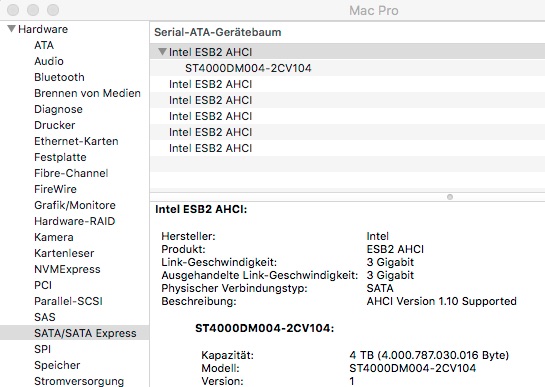Show Ethernet-Karten details
The image size is (545, 387).
76,141
